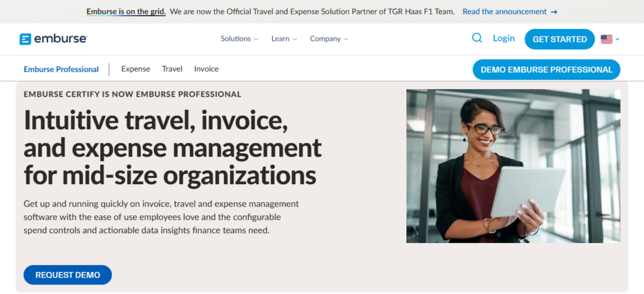The image size is (644, 294).
Task: Open the Read the announcement link
Action: point(509,11)
